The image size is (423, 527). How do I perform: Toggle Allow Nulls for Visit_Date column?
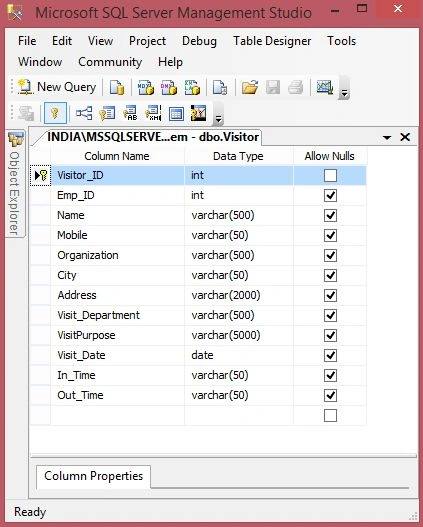click(x=330, y=355)
